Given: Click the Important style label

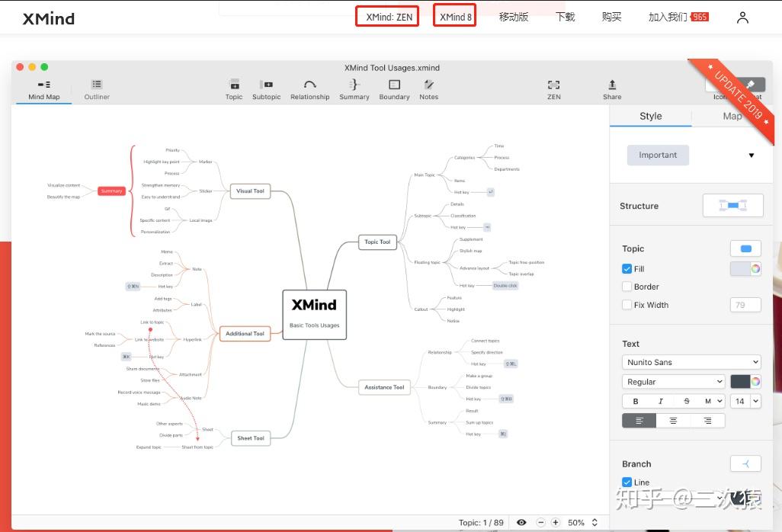Looking at the screenshot, I should [x=658, y=155].
